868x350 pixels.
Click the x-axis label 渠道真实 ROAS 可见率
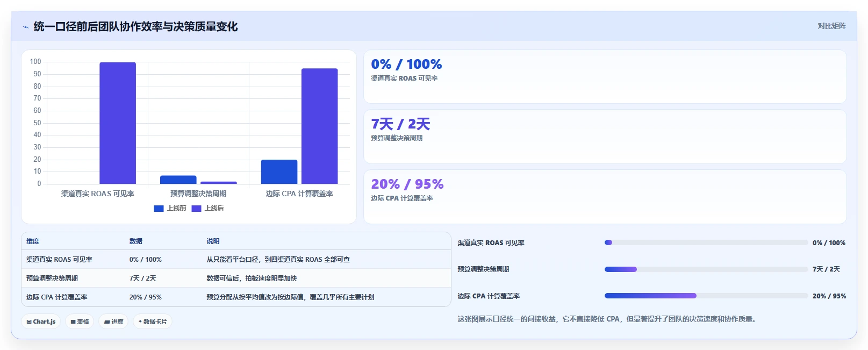(97, 194)
